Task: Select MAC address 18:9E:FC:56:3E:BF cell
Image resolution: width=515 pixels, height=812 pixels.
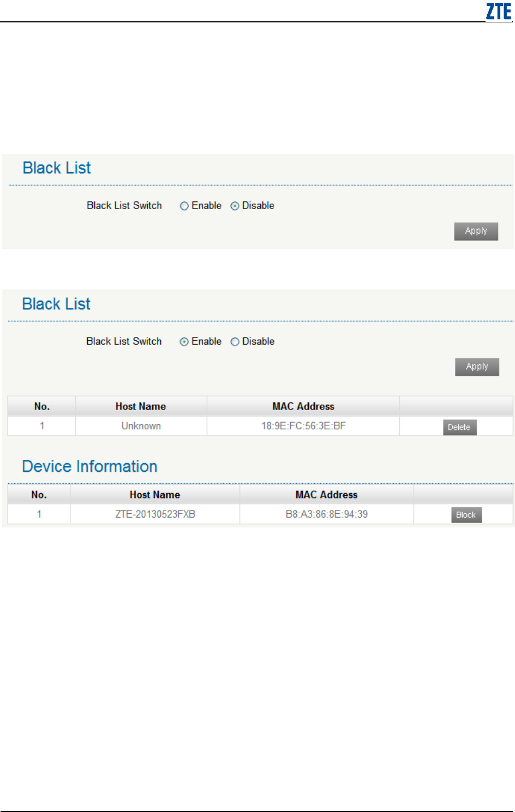Action: (303, 426)
